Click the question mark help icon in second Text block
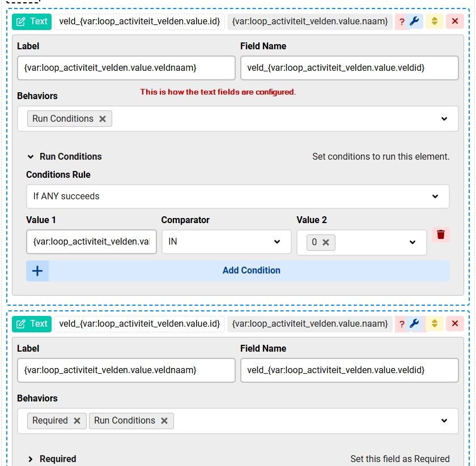The width and height of the screenshot is (476, 466). click(402, 324)
